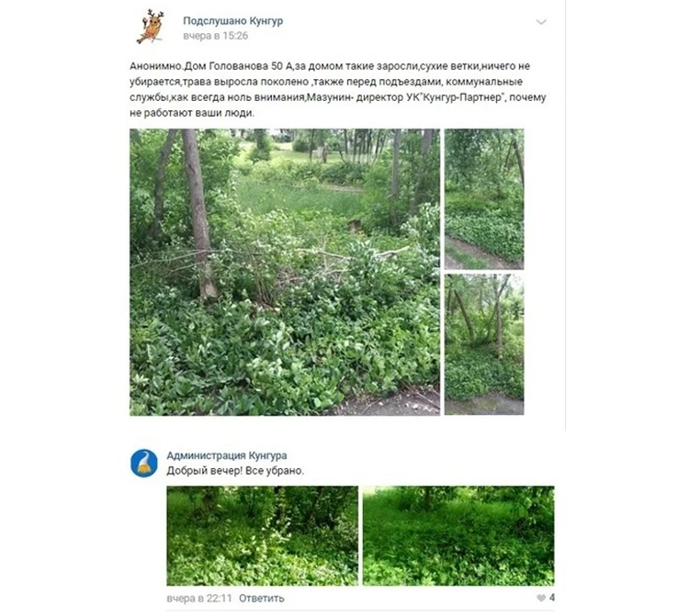Click the deer avatar of Подслушано Кунгур
689x616 pixels.
[152, 27]
